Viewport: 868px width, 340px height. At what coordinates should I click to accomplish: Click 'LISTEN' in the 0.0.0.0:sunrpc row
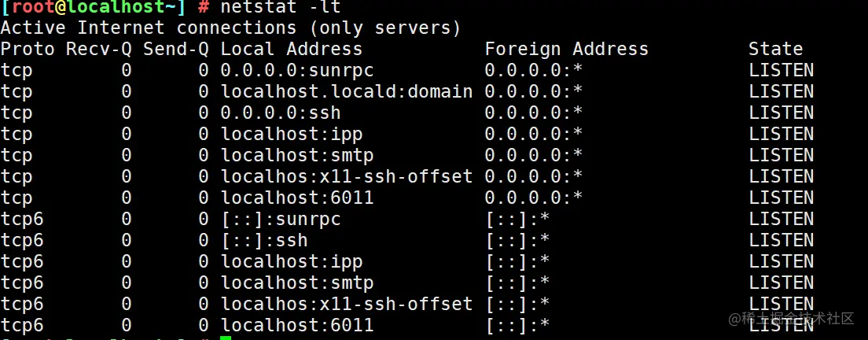[781, 70]
